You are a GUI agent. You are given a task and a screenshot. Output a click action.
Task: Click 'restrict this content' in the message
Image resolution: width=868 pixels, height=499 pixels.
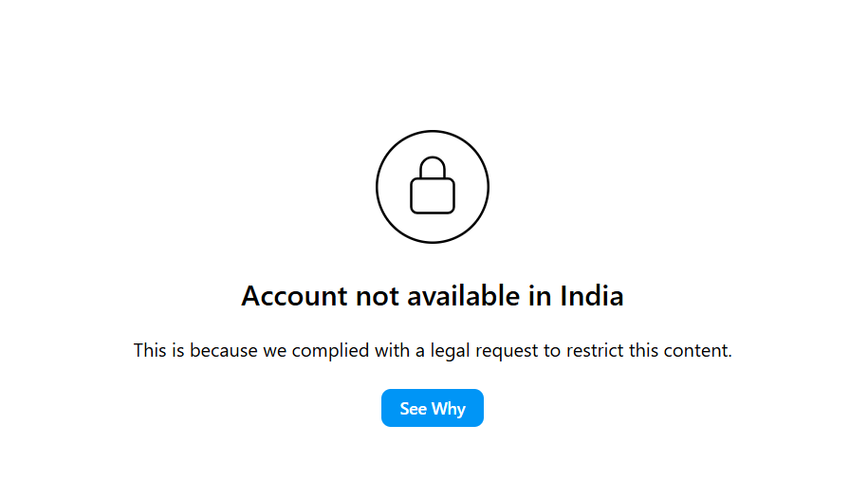(647, 351)
